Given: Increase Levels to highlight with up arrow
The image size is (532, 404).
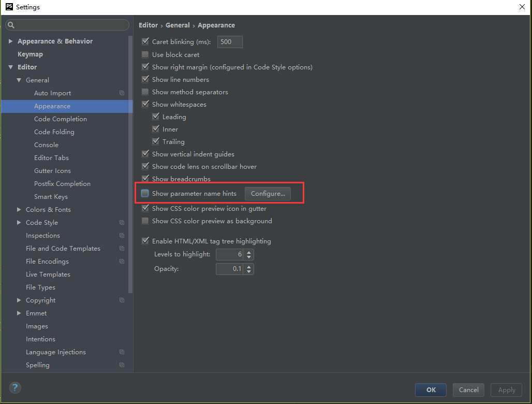Looking at the screenshot, I should [x=249, y=252].
